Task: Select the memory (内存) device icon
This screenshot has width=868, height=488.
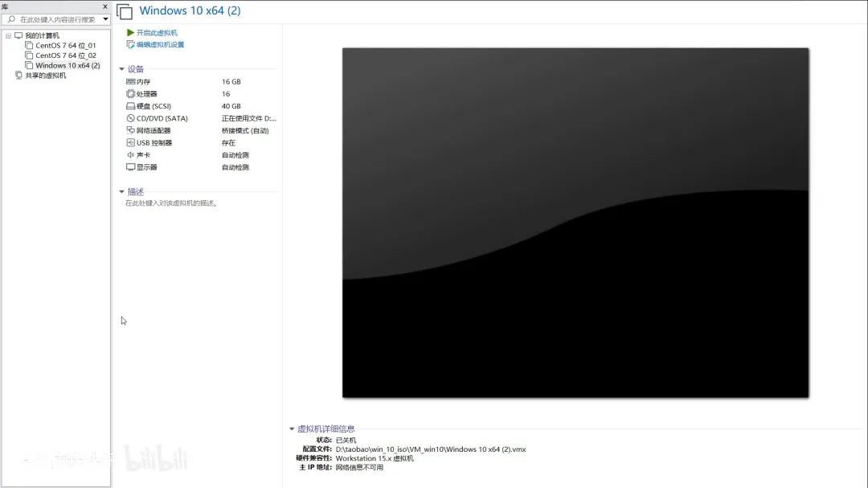Action: [131, 81]
